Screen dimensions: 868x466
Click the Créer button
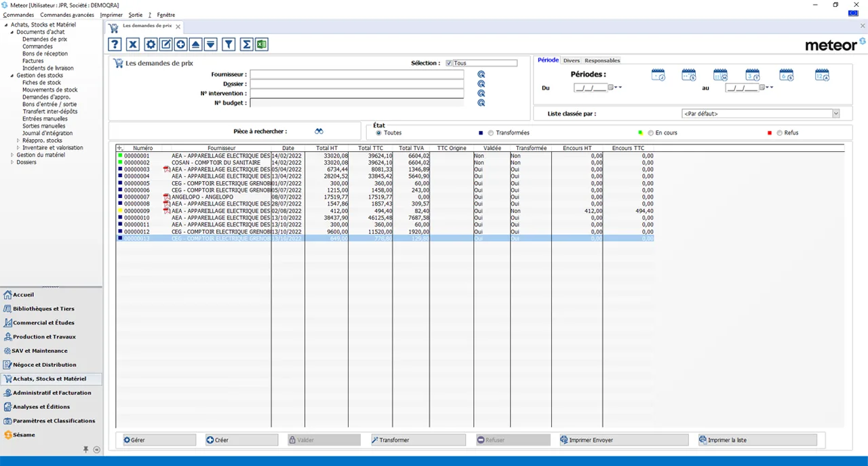click(241, 440)
